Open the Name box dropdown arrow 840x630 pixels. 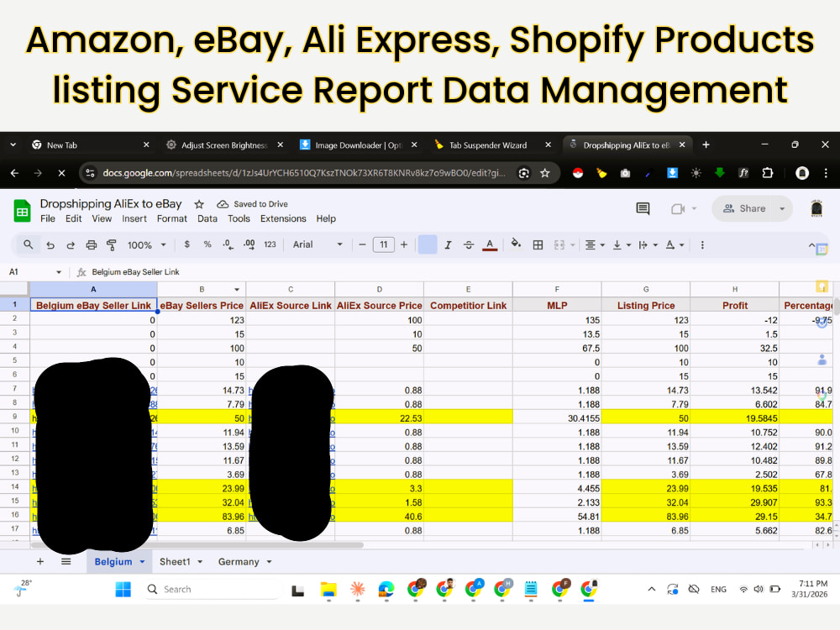pyautogui.click(x=59, y=272)
